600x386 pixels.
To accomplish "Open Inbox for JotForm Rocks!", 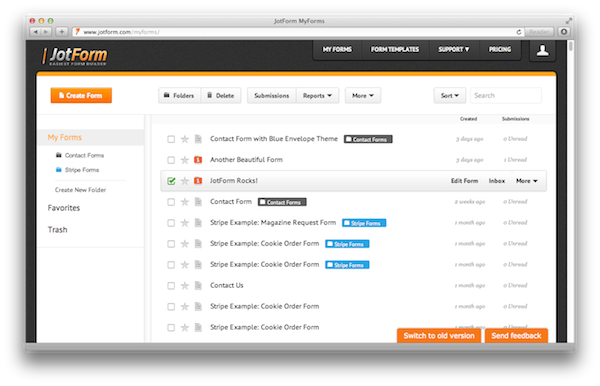I will tap(497, 181).
